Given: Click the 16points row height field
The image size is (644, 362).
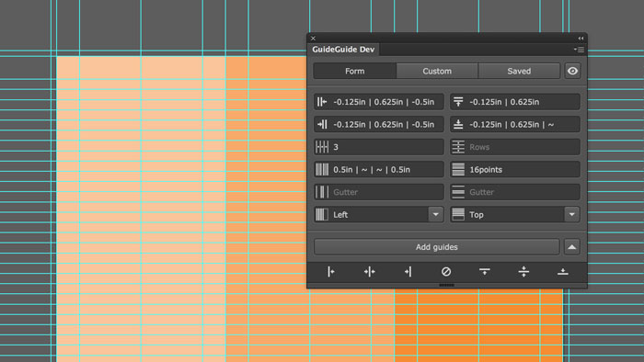Looking at the screenshot, I should (515, 169).
